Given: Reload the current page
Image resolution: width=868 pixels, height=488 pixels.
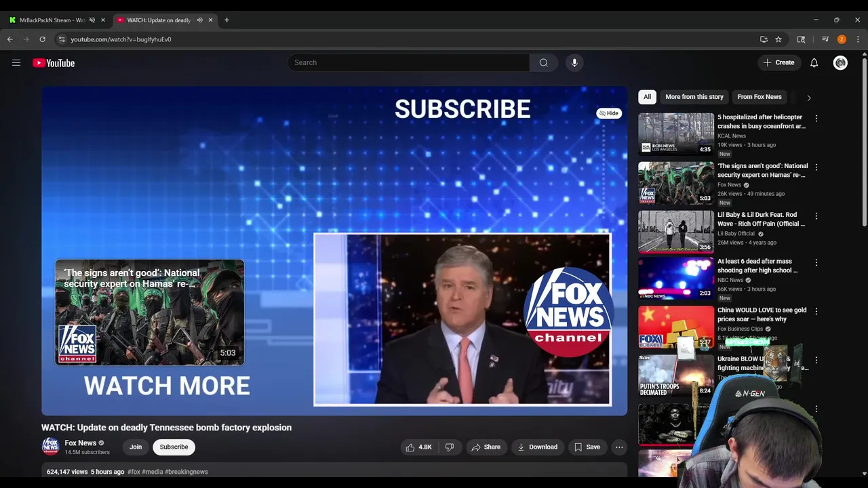Looking at the screenshot, I should click(42, 39).
